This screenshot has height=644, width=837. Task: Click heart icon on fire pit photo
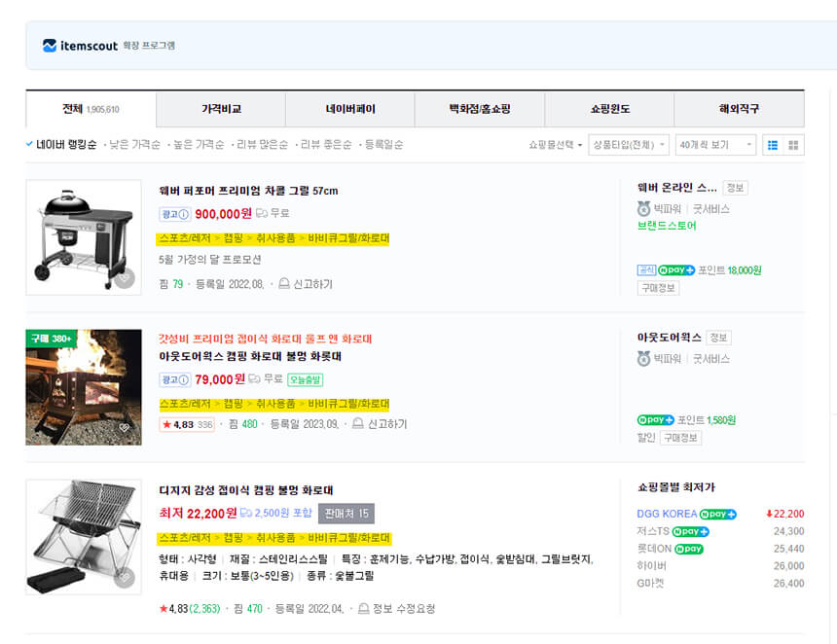coord(125,427)
